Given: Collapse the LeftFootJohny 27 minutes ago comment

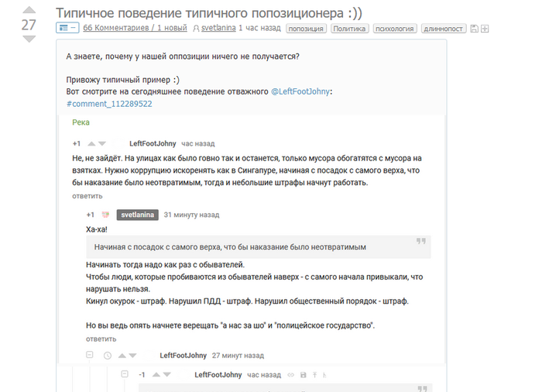Looking at the screenshot, I should [x=90, y=356].
